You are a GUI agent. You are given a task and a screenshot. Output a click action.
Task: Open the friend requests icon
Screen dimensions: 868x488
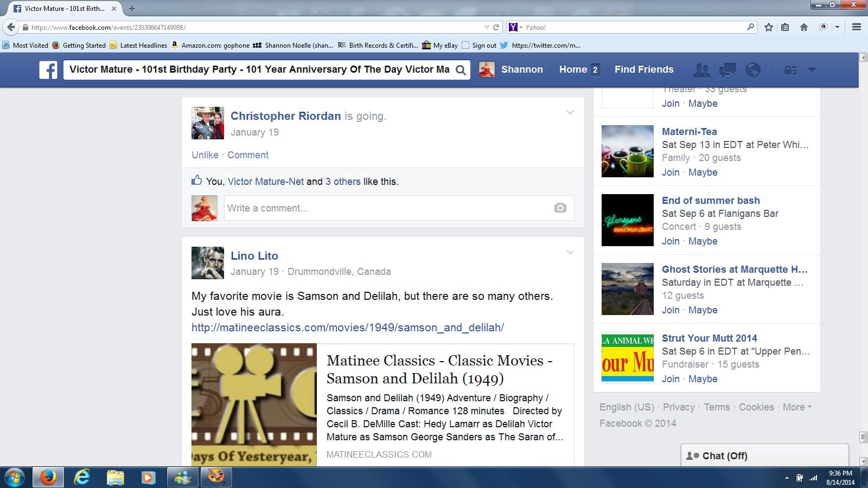701,70
